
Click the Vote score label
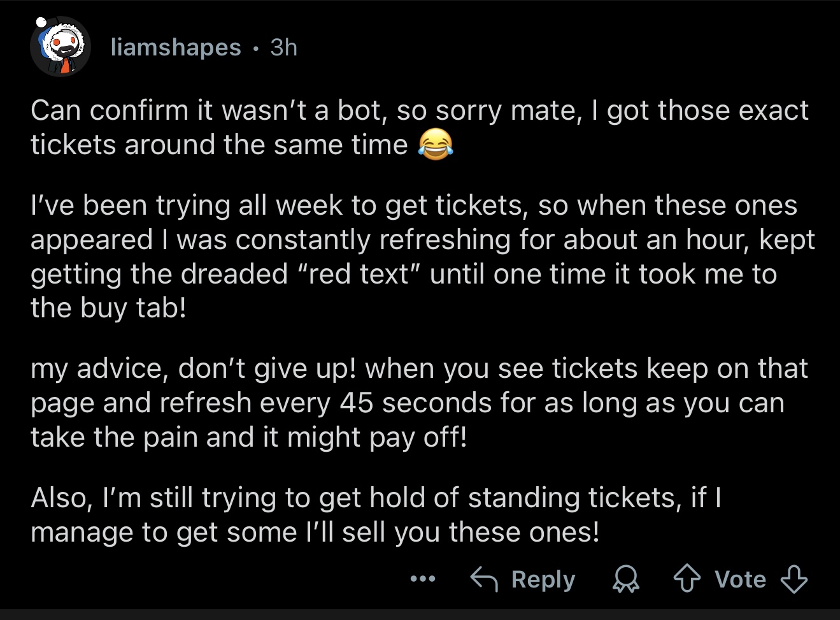[x=740, y=579]
